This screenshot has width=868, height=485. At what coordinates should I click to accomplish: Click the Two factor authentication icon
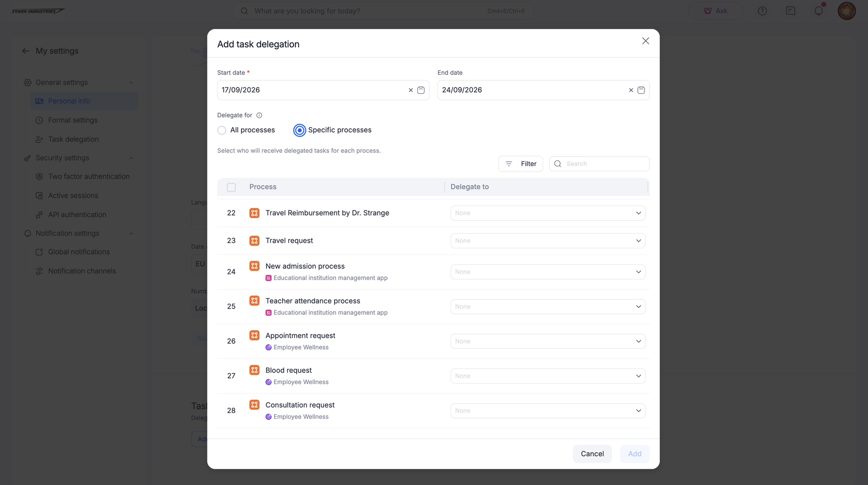click(39, 177)
